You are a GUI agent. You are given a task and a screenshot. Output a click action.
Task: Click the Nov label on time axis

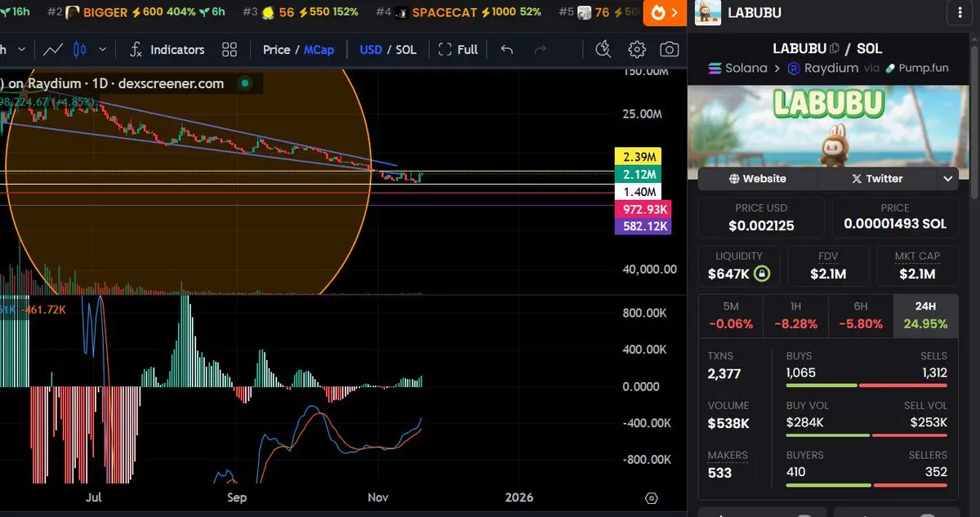click(378, 497)
